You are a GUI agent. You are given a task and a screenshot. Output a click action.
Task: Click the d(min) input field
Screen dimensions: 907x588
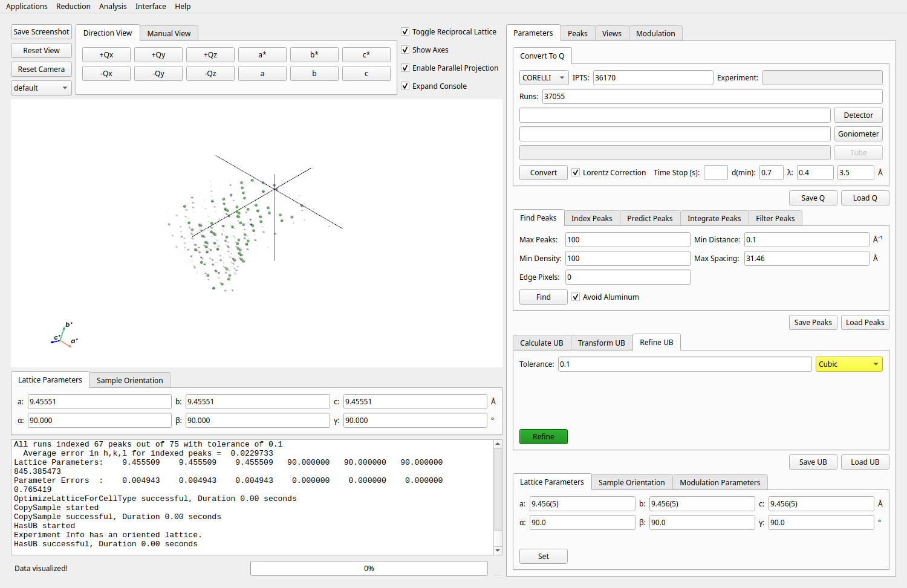pyautogui.click(x=772, y=172)
